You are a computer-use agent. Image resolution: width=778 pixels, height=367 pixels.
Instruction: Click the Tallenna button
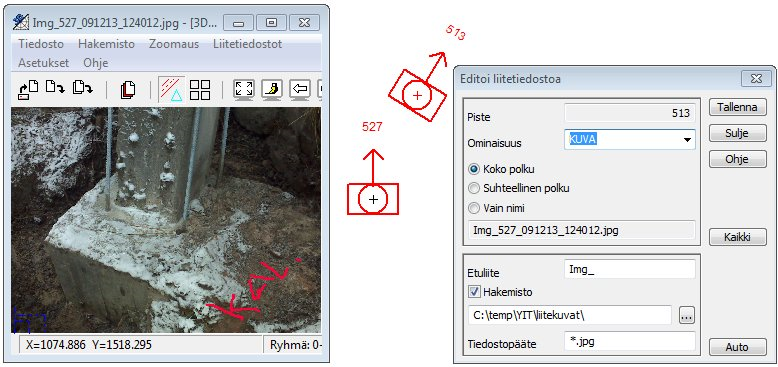[737, 107]
